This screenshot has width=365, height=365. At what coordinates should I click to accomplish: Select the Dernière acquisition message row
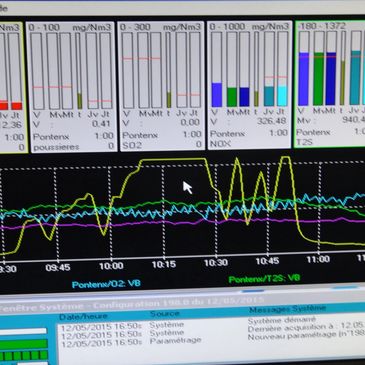coord(306,328)
